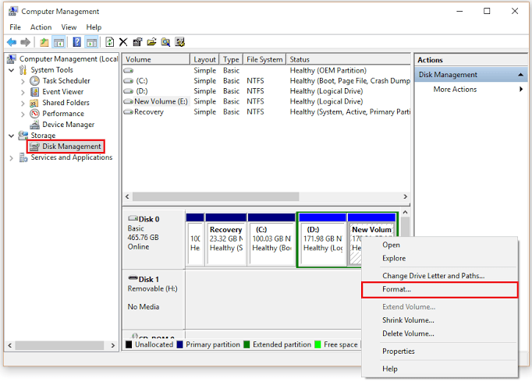Collapse the Disk Management actions section
Viewport: 532px width, 392px height.
point(520,75)
